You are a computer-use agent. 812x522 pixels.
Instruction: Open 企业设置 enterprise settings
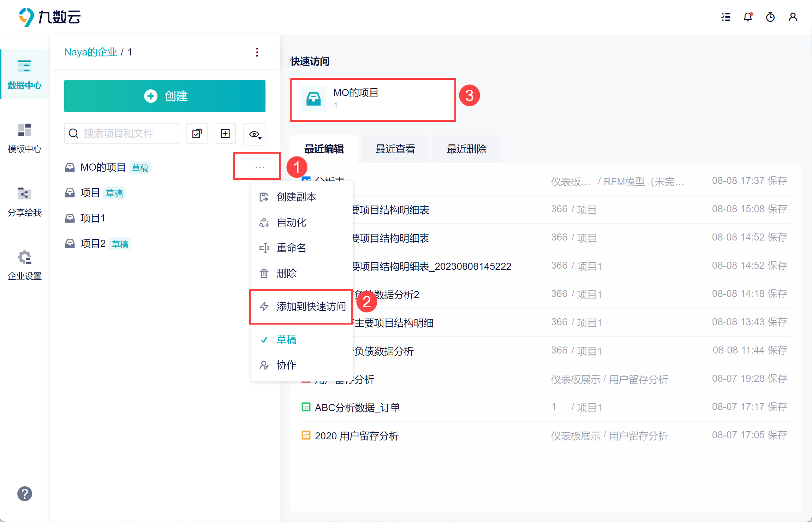(25, 265)
